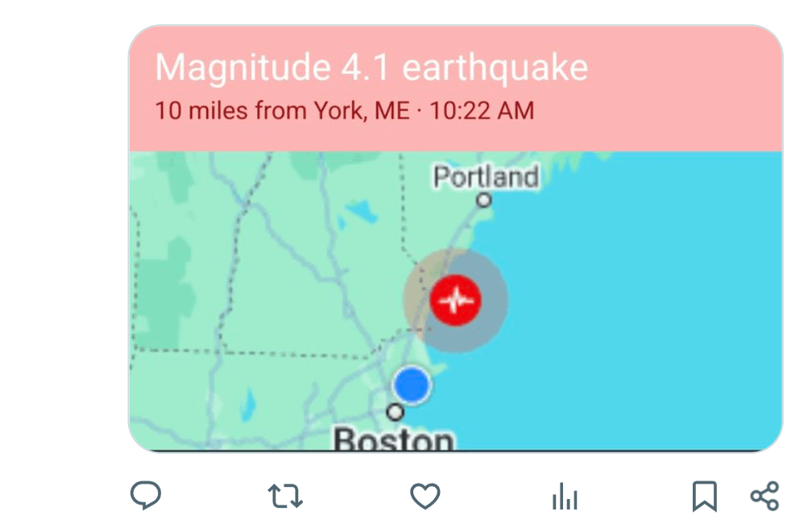Click the red earthquake epicenter marker

[x=455, y=301]
